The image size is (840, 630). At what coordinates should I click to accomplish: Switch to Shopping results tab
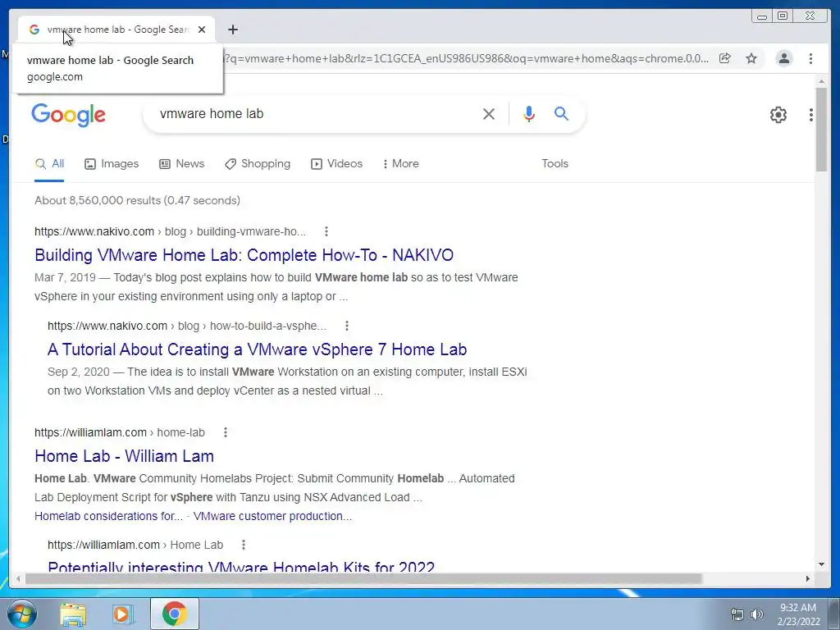point(258,164)
